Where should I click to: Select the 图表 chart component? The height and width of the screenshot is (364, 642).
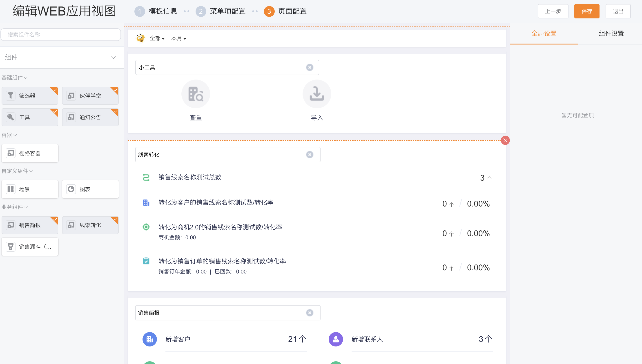click(x=90, y=189)
